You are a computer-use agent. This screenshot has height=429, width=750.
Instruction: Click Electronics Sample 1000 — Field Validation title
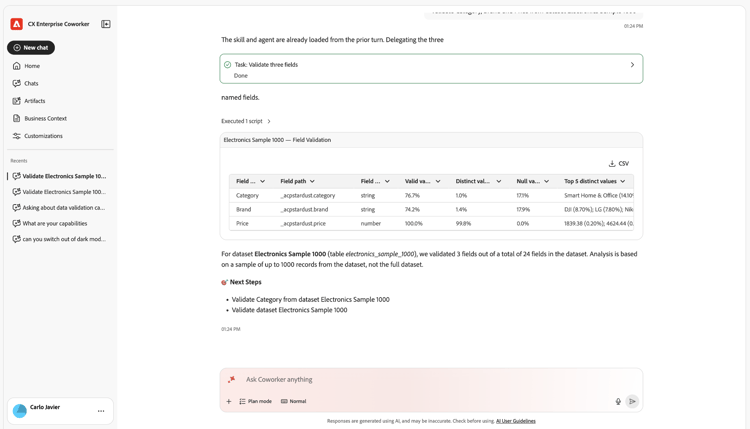[x=277, y=140]
